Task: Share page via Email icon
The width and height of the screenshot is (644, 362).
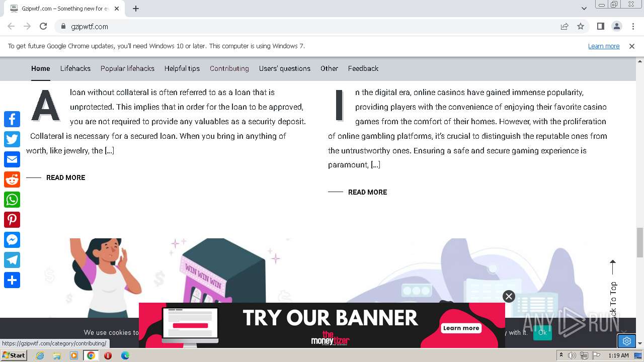Action: [12, 159]
